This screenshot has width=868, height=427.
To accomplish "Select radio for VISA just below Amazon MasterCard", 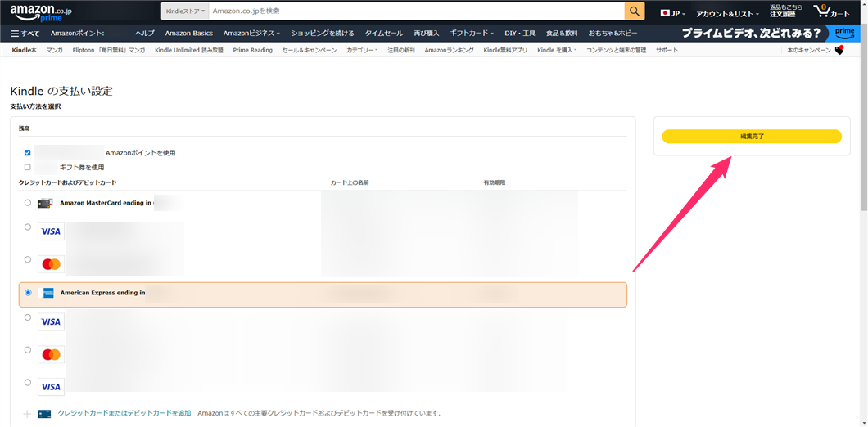I will tap(28, 227).
